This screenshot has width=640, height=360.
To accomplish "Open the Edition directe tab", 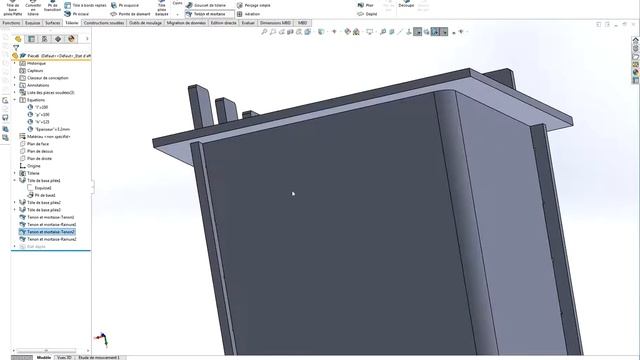I will [x=224, y=23].
